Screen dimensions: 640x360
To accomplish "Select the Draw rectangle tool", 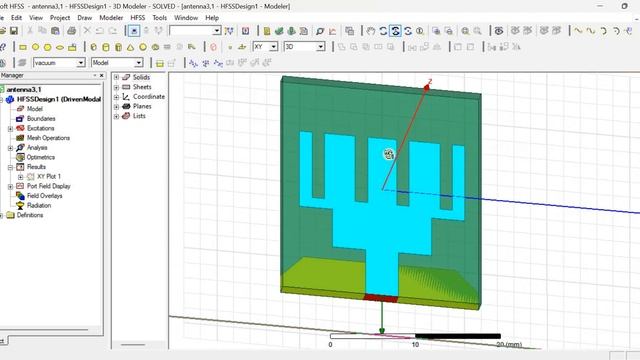I will coord(23,47).
